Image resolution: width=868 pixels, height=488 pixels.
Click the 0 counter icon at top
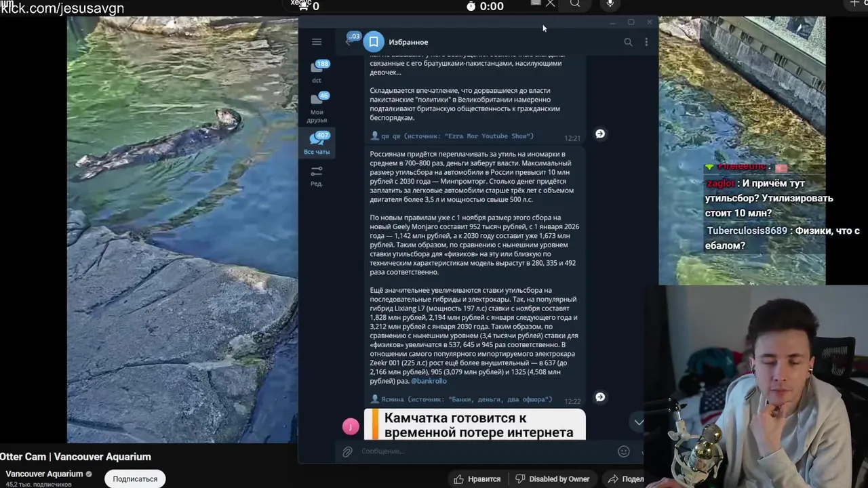(309, 6)
